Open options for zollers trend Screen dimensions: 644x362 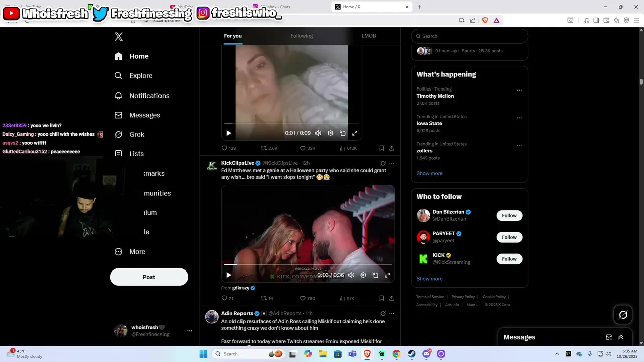[x=519, y=145]
